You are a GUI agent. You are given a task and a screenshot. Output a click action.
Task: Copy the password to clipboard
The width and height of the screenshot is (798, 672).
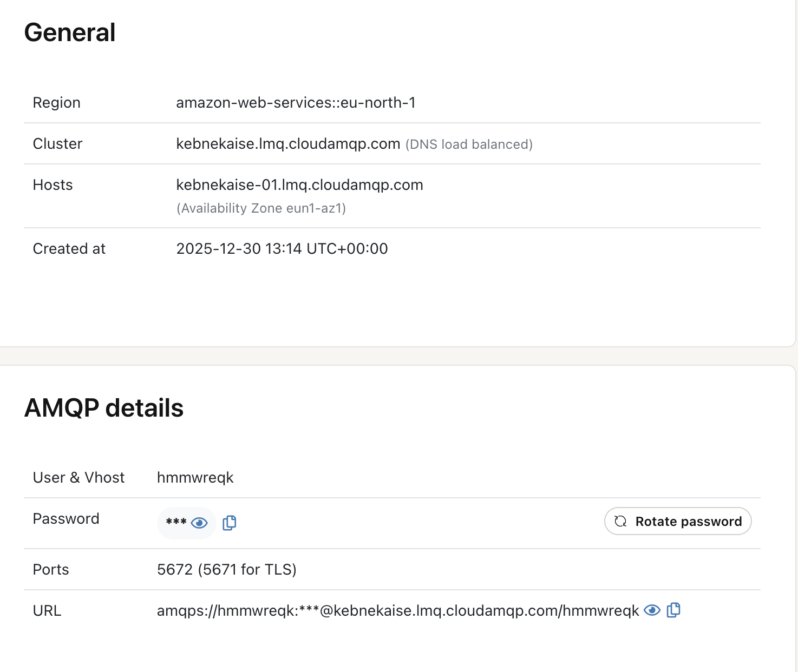click(230, 523)
